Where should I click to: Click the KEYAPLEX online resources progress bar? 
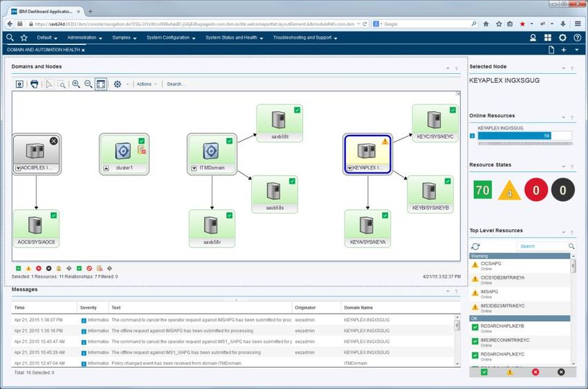524,136
